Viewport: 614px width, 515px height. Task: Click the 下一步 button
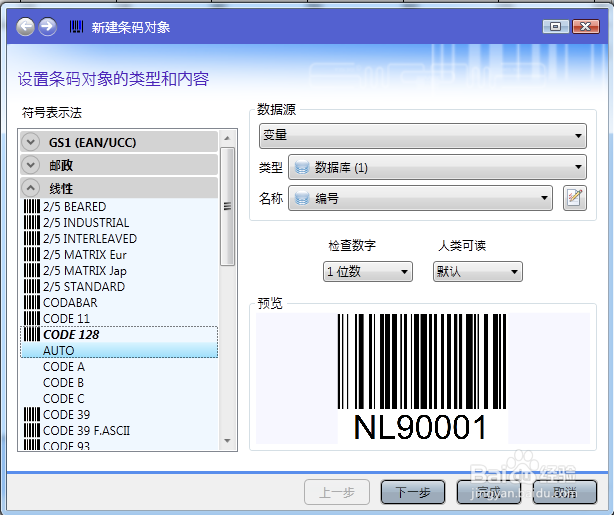tap(413, 492)
